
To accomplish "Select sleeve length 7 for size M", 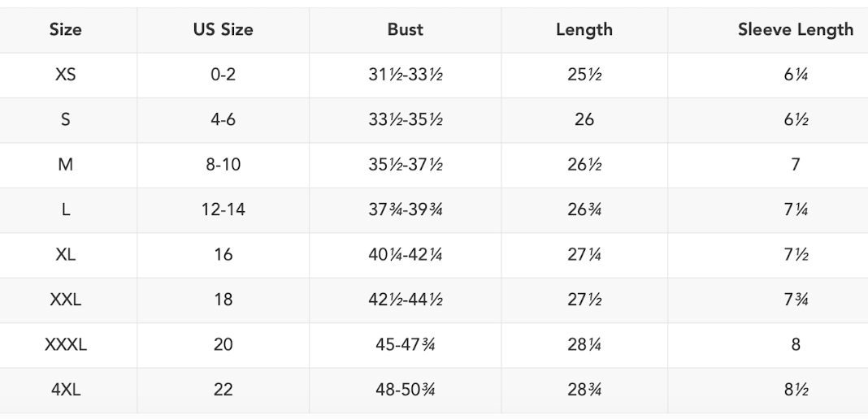I will (x=795, y=165).
